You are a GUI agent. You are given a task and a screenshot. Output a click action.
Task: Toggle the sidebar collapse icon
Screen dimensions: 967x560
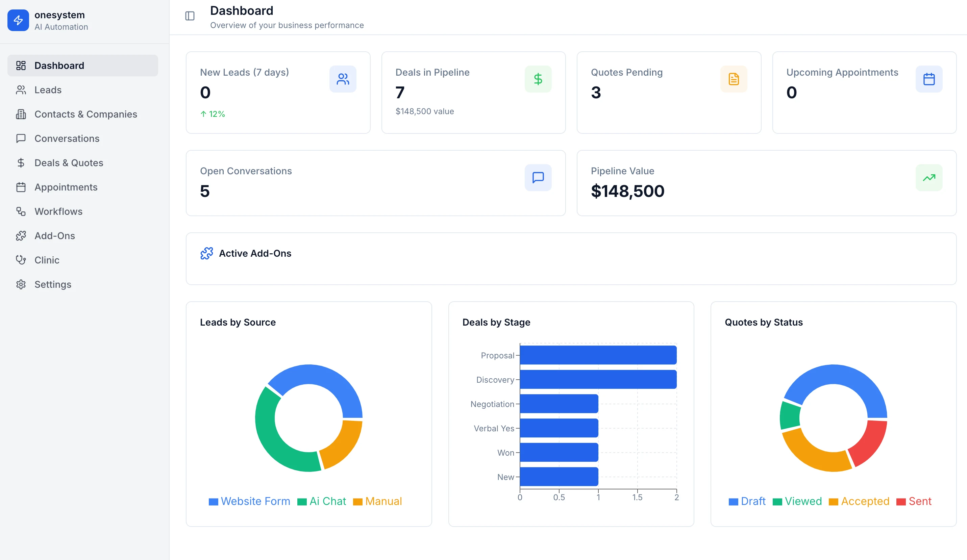pyautogui.click(x=190, y=16)
